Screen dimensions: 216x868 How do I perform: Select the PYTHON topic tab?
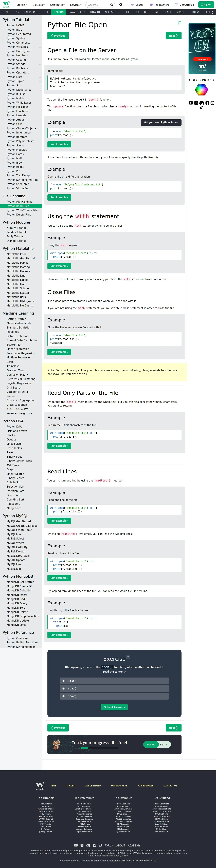click(59, 12)
